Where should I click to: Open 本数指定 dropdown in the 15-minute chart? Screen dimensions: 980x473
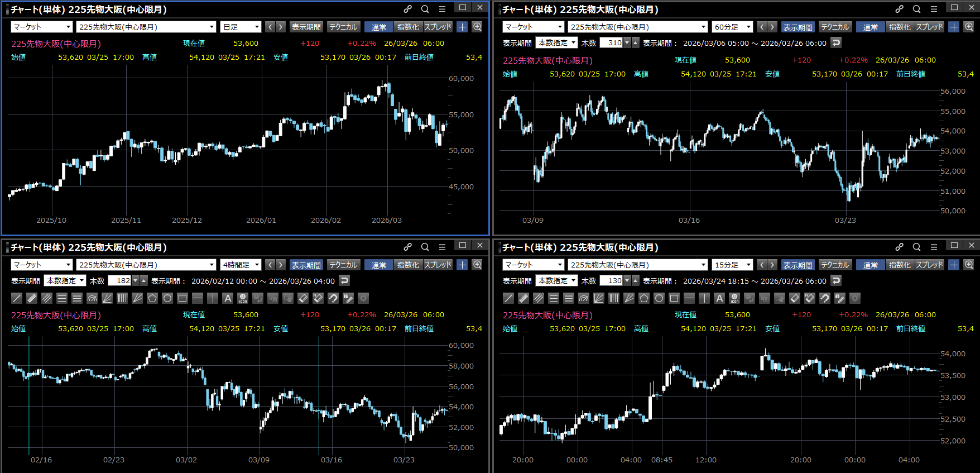point(556,280)
